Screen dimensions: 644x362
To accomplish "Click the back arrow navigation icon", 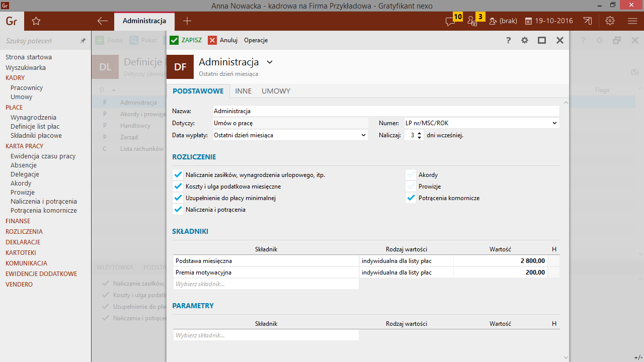I will click(103, 21).
